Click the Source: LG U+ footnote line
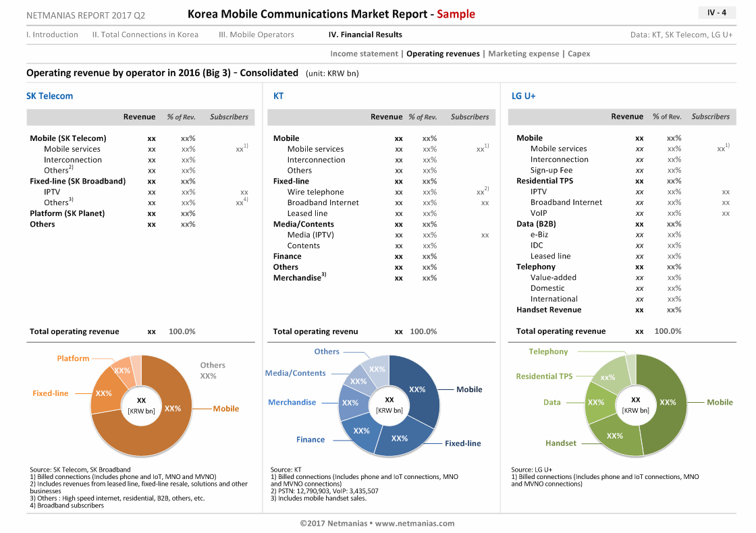Screen dimensions: 756x533 click(x=532, y=470)
